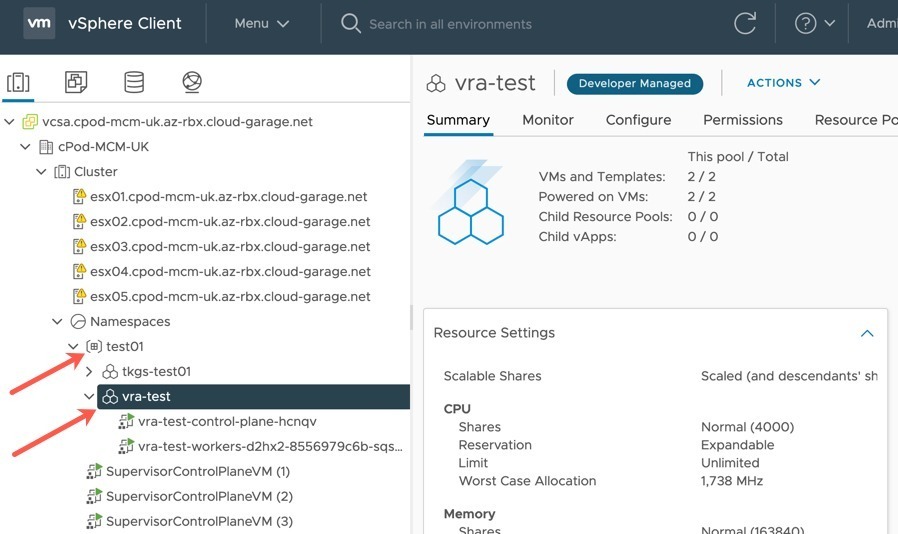This screenshot has width=898, height=534.
Task: Click the vra-test-control-plane VM icon
Action: click(126, 421)
